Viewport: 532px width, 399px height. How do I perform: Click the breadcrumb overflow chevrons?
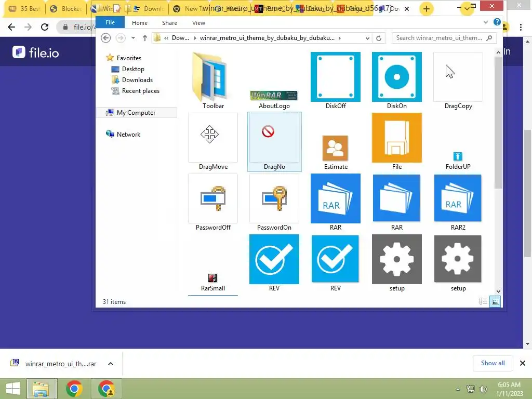point(166,38)
